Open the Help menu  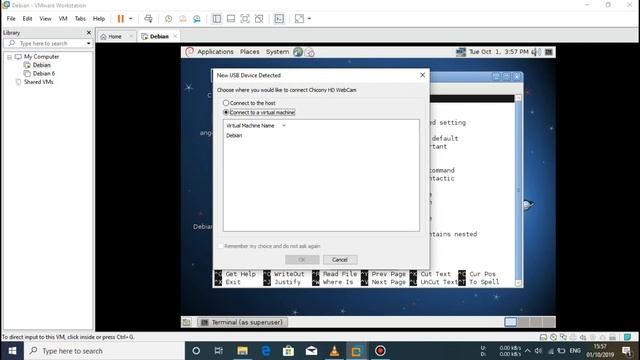point(99,19)
